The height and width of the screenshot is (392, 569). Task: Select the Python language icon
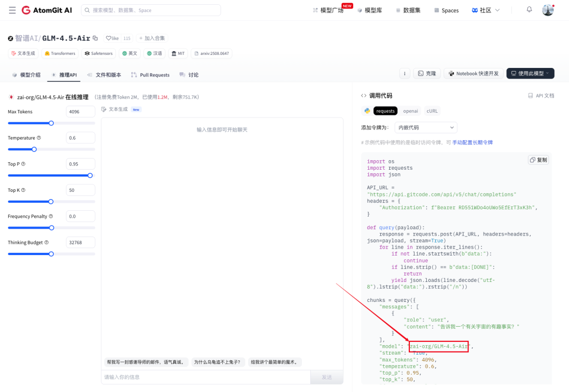367,111
